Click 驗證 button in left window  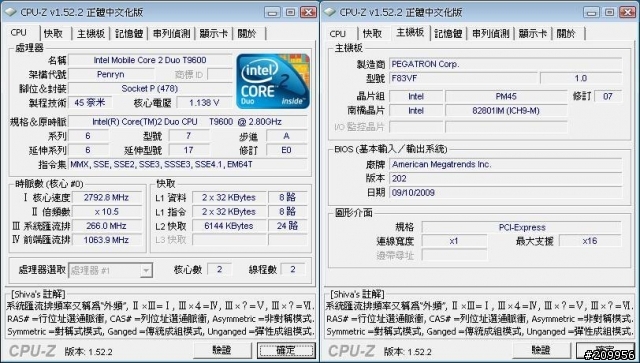[222, 350]
